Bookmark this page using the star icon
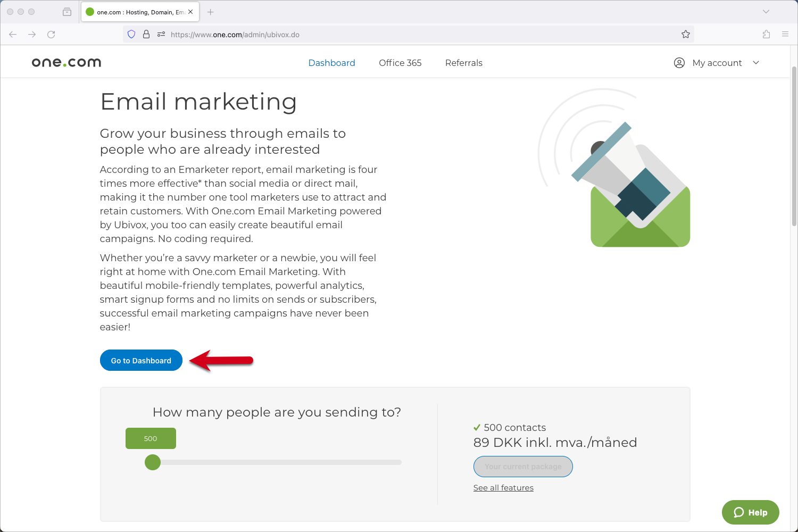This screenshot has width=798, height=532. click(685, 34)
